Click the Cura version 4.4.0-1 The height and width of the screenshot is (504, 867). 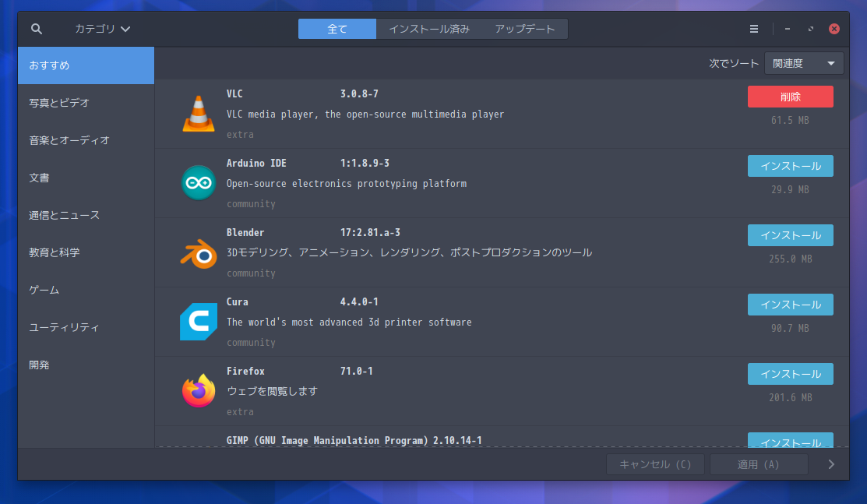tap(359, 302)
